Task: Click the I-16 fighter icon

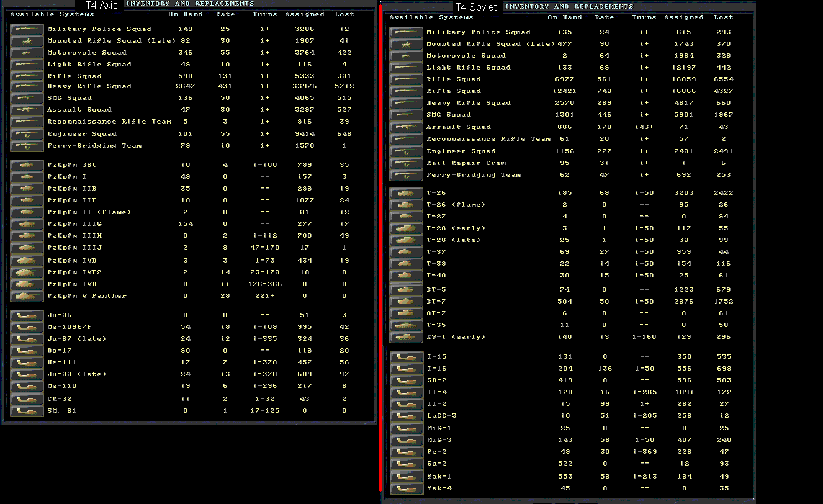Action: pos(407,369)
